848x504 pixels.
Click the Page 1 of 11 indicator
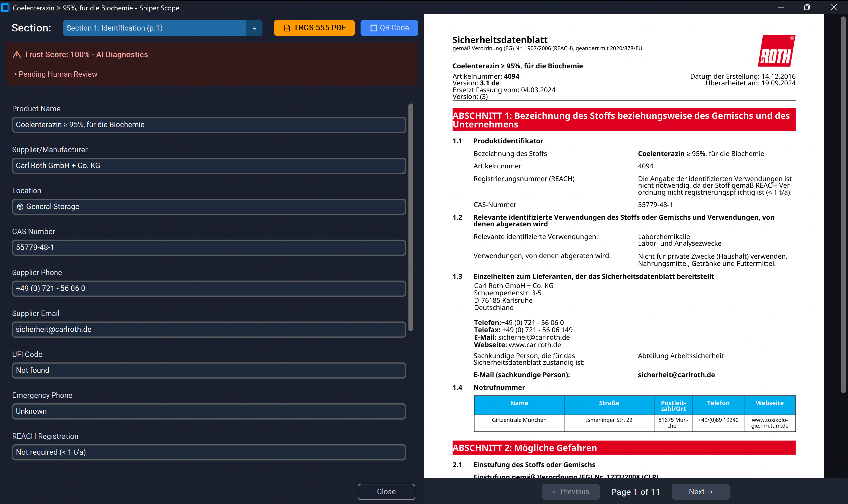[x=636, y=491]
